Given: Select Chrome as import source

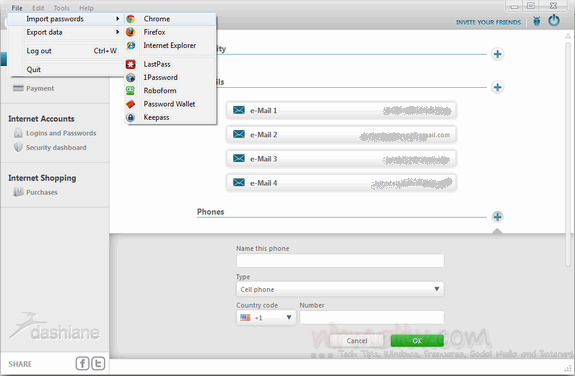Looking at the screenshot, I should pos(171,19).
